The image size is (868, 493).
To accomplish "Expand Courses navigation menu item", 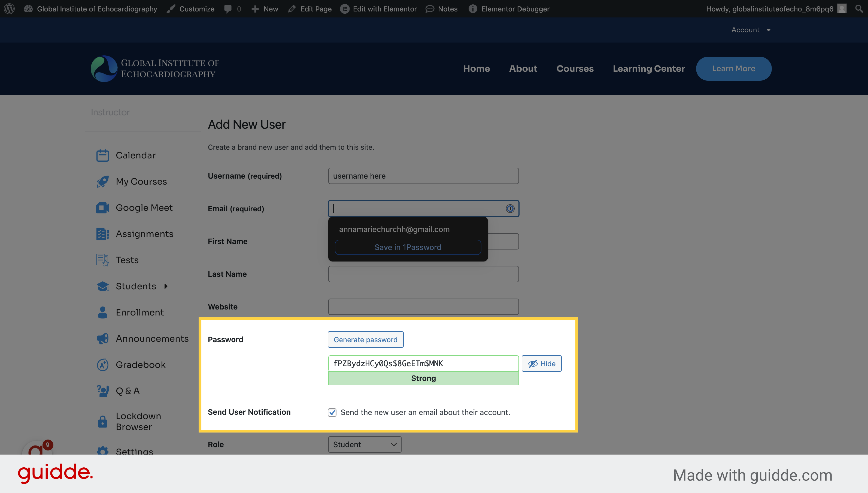I will (x=575, y=68).
